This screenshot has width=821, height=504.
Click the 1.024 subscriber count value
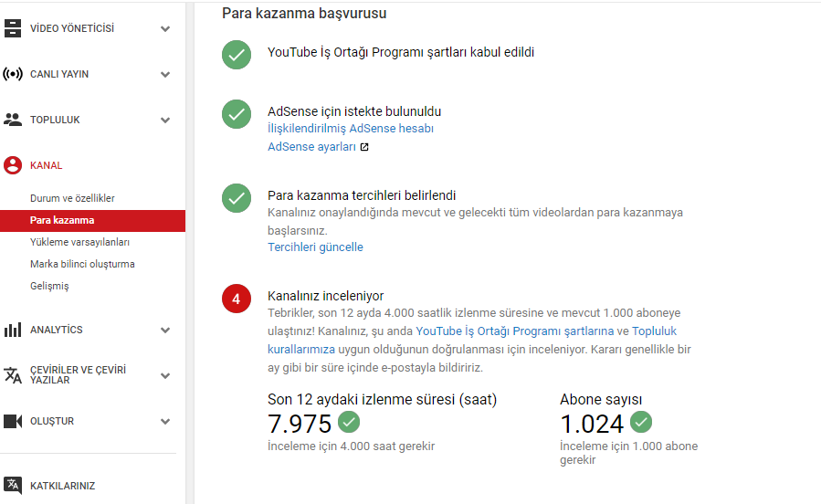pyautogui.click(x=592, y=424)
